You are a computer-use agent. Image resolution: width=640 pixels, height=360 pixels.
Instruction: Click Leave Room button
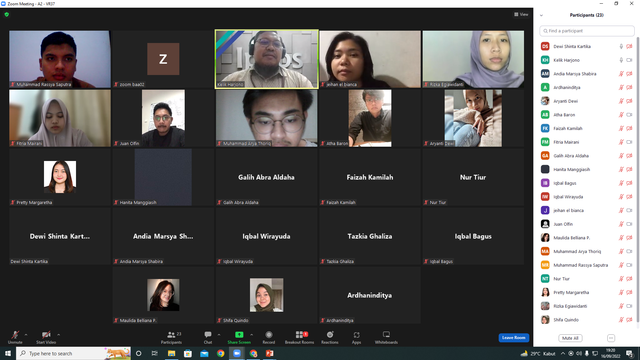coord(513,338)
